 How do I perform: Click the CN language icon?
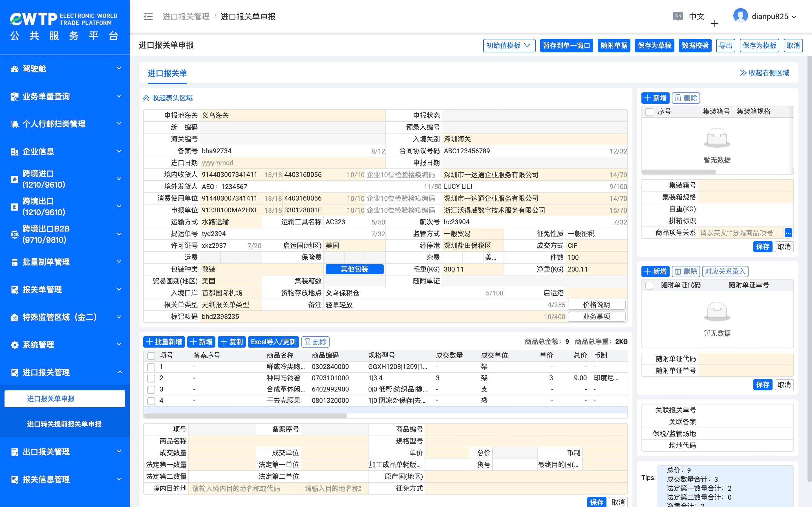click(678, 16)
